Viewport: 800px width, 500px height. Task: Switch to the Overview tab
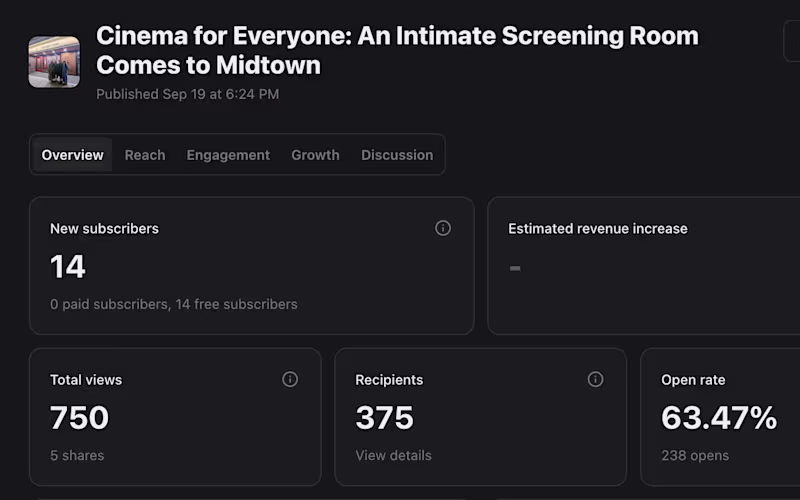click(x=72, y=155)
